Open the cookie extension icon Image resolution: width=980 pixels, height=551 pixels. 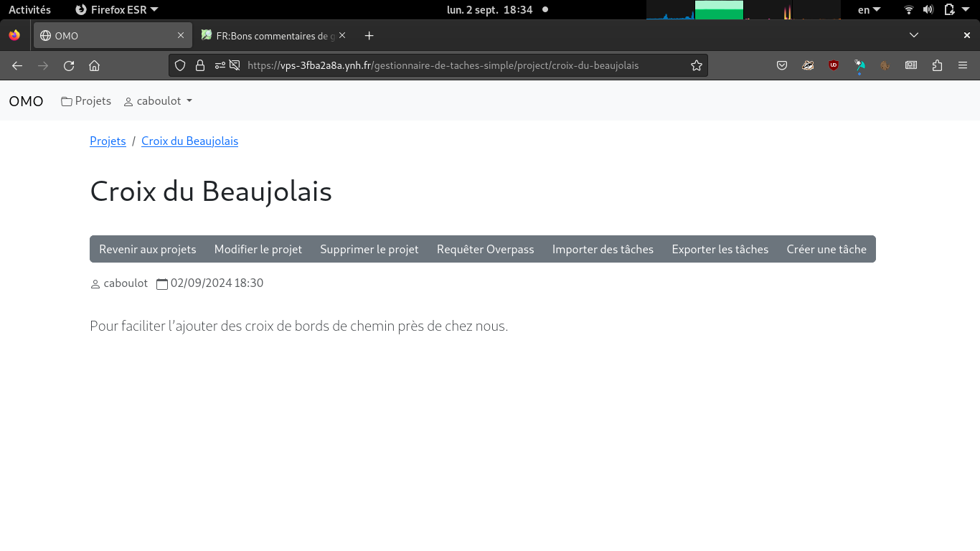pos(885,65)
